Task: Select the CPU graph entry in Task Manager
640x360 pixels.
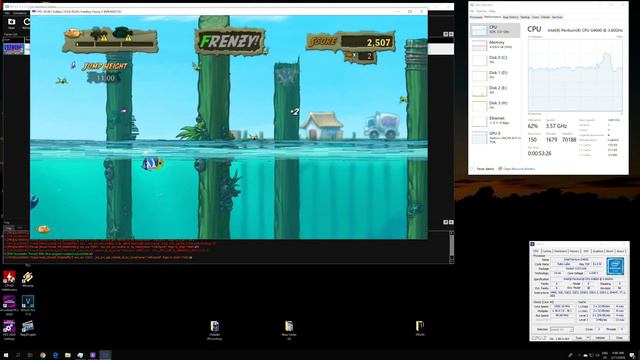Action: click(x=495, y=30)
